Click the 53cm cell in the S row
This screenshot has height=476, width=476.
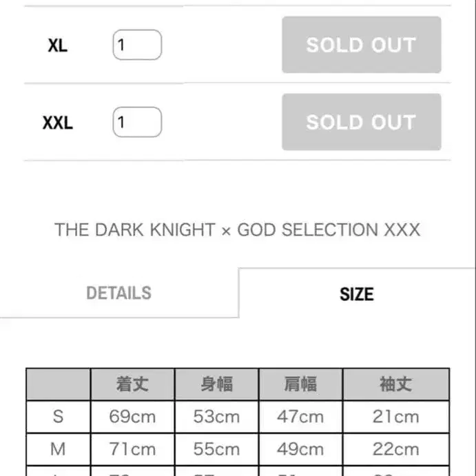216,416
